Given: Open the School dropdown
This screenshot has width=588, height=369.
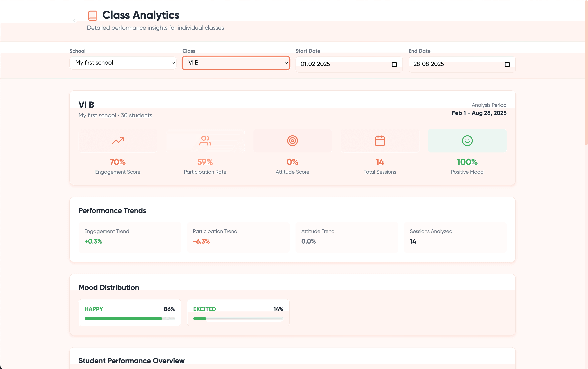Looking at the screenshot, I should (x=123, y=63).
